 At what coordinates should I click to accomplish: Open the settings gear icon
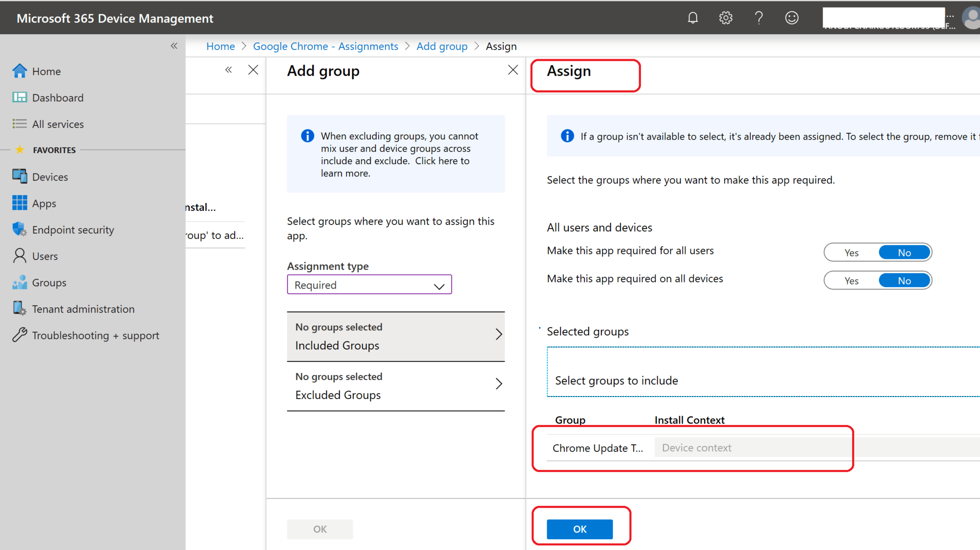pyautogui.click(x=725, y=18)
